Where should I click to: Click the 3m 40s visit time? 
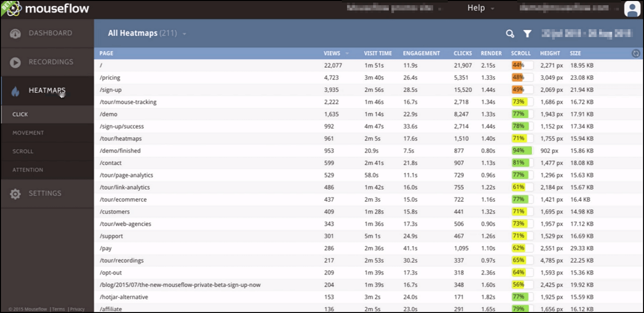(x=374, y=78)
